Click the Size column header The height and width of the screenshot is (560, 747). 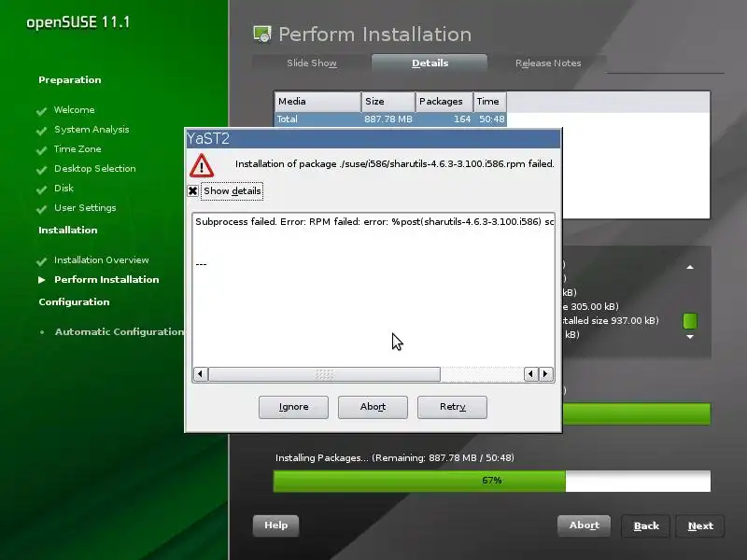[x=388, y=102]
